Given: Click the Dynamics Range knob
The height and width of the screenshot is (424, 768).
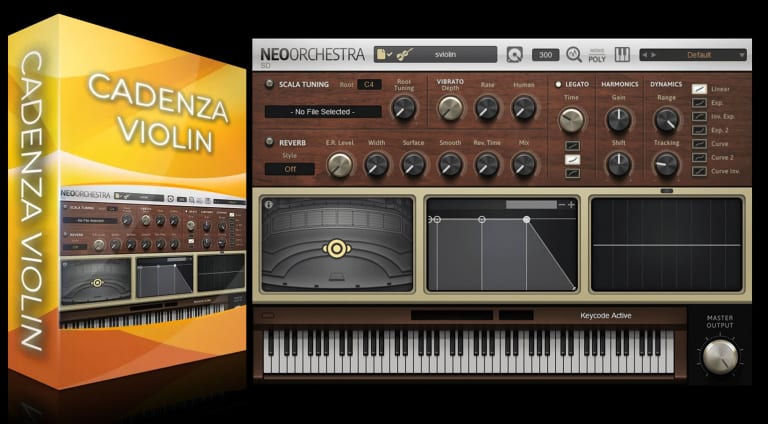Looking at the screenshot, I should (x=667, y=120).
